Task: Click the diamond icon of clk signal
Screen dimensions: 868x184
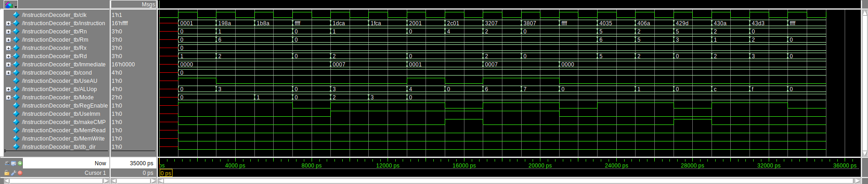Action: click(16, 15)
